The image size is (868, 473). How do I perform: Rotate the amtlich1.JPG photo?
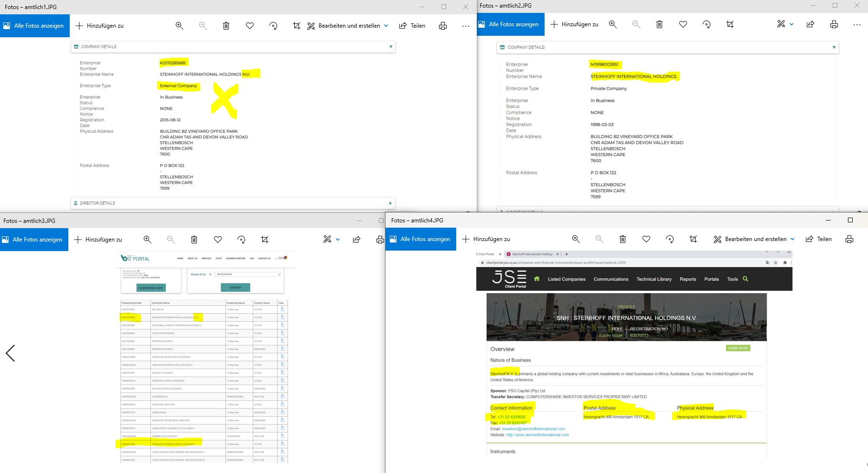[273, 26]
